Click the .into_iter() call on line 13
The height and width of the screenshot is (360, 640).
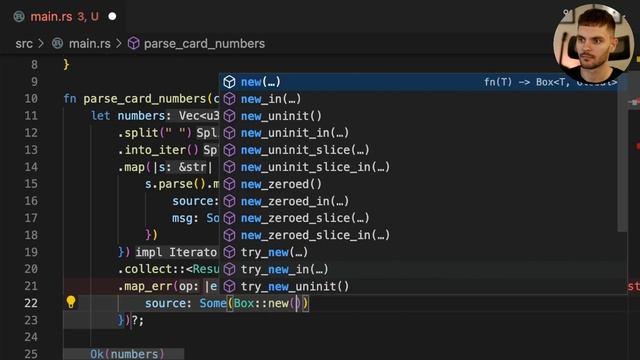[x=158, y=150]
